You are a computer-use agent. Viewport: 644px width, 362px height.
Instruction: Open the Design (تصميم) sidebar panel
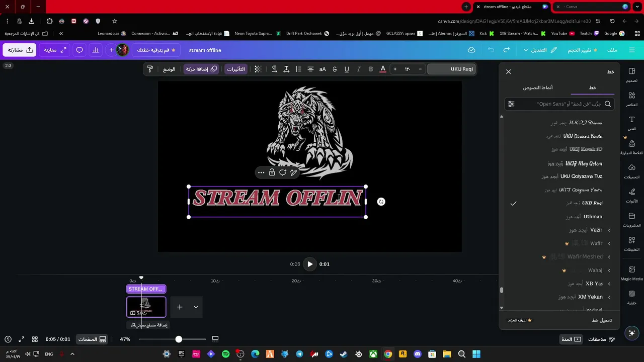point(632,74)
